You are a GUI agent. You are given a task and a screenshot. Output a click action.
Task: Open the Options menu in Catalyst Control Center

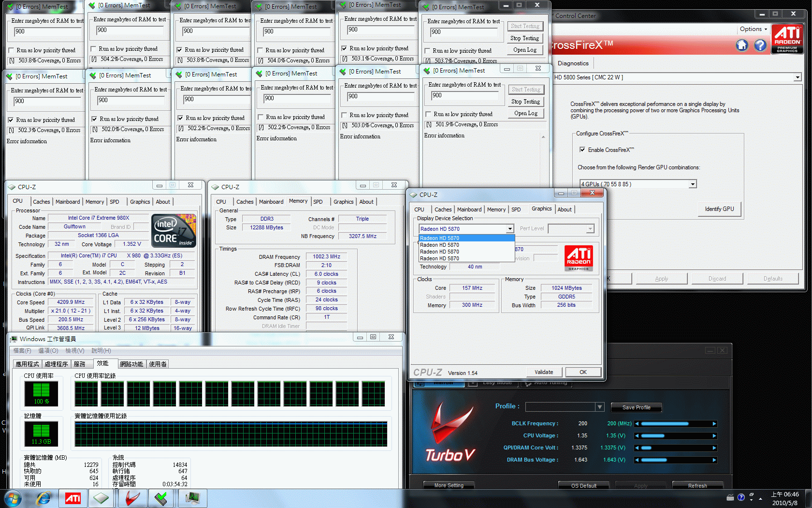753,29
